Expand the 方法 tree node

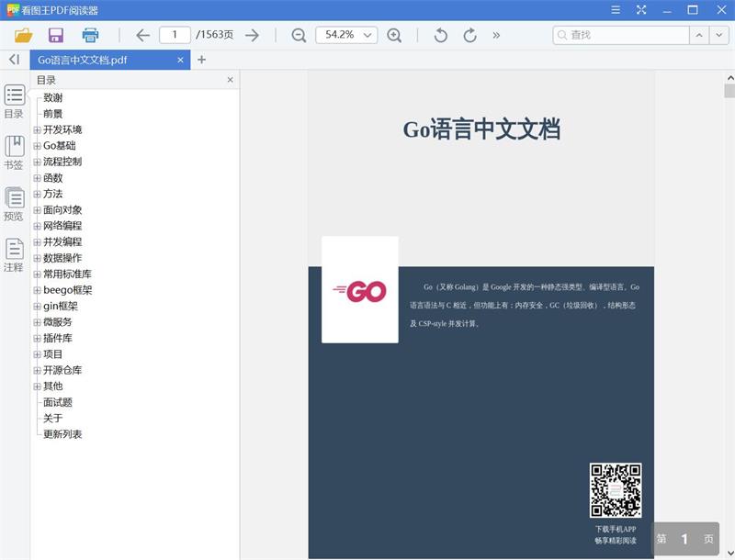[37, 194]
